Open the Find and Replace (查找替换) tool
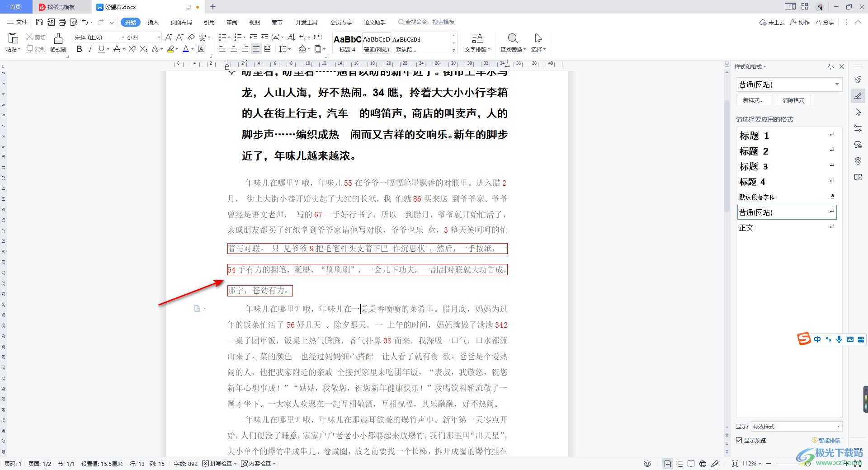 [x=513, y=42]
